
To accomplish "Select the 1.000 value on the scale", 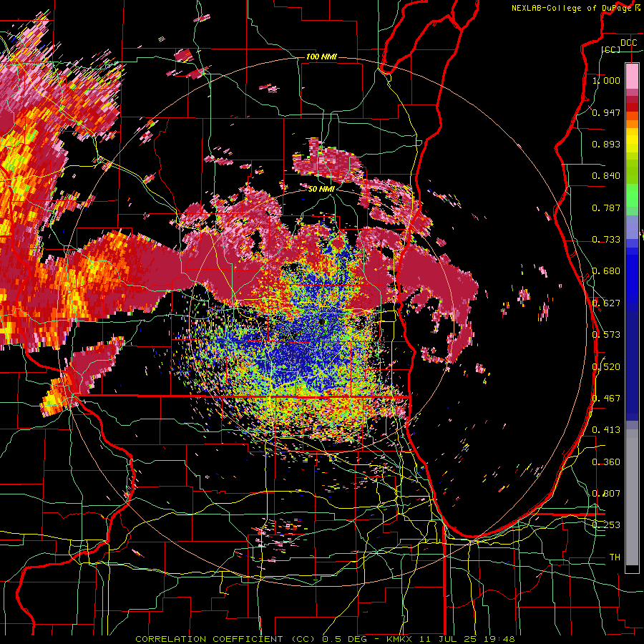I will (x=606, y=80).
